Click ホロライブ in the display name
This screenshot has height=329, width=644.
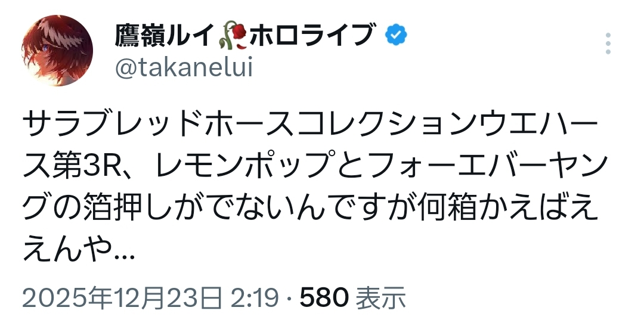pyautogui.click(x=312, y=37)
